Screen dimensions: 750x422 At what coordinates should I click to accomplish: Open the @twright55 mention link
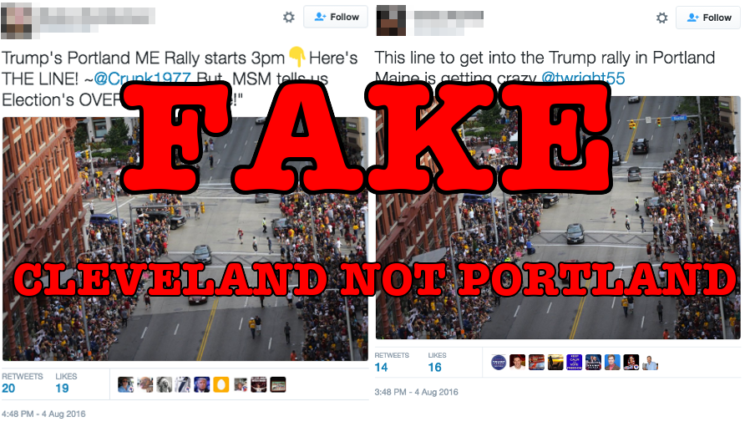pos(583,78)
